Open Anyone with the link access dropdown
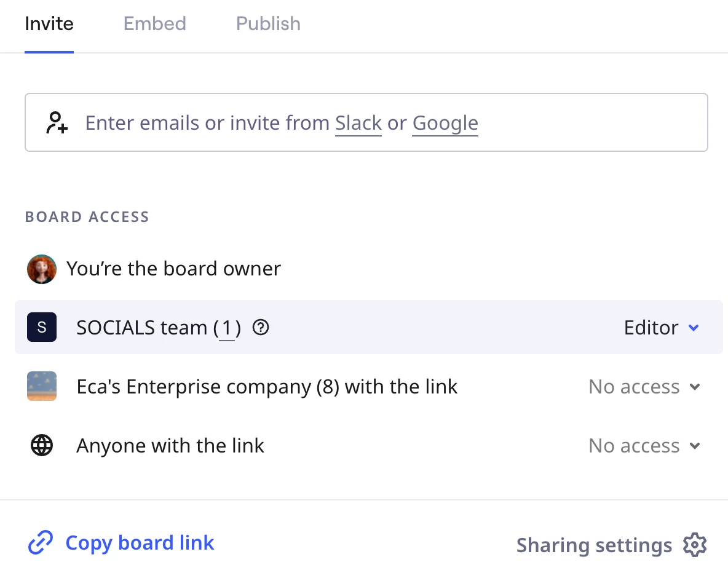The height and width of the screenshot is (573, 728). 644,446
